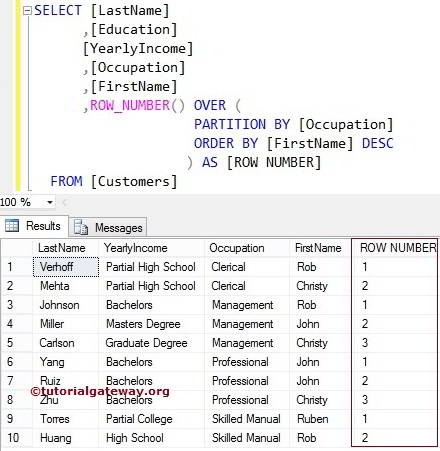Click the FROM keyword in query

click(66, 181)
